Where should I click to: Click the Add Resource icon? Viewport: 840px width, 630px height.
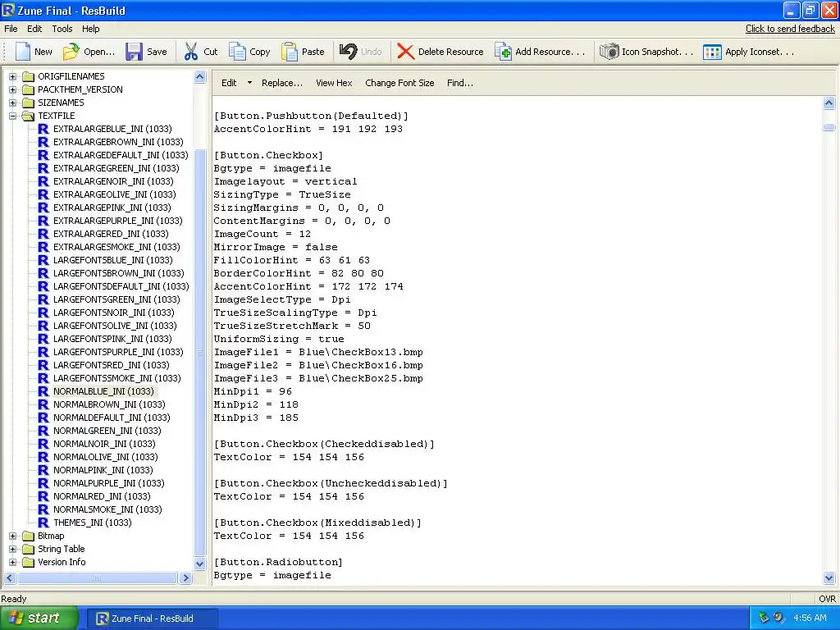click(503, 52)
